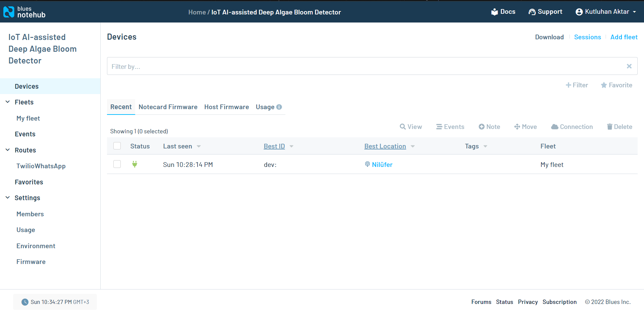Click the Usage info icon

[279, 107]
